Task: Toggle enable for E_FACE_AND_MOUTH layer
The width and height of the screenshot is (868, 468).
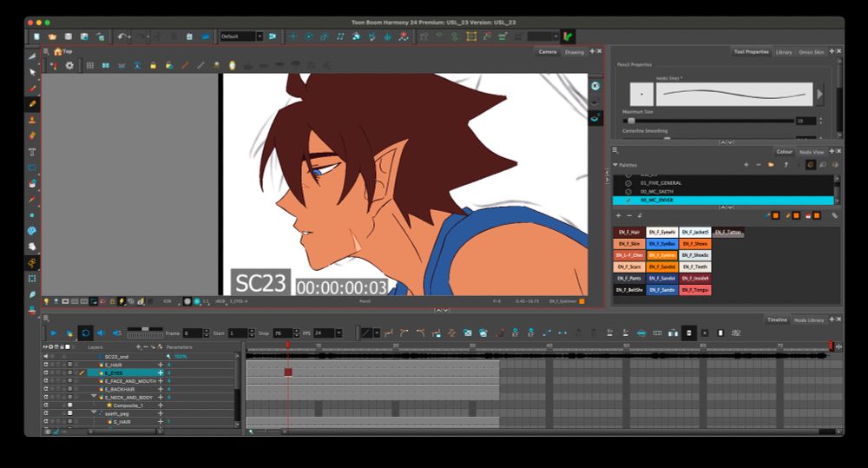Action: [46, 381]
